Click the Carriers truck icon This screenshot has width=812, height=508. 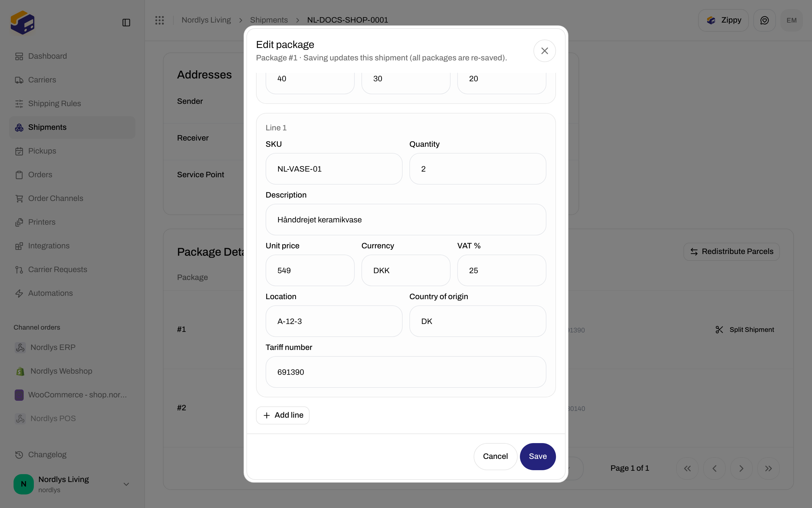19,80
